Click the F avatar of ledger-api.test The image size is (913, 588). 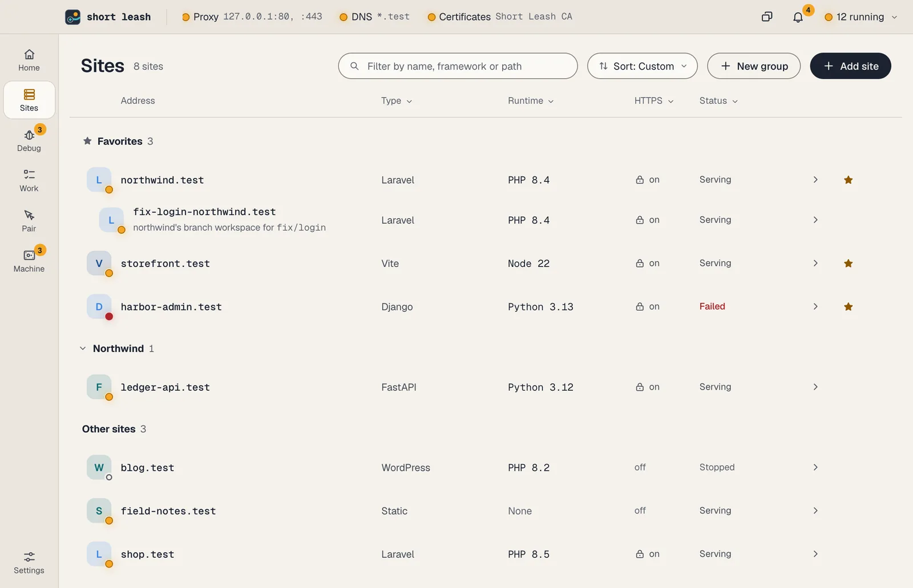(x=99, y=387)
